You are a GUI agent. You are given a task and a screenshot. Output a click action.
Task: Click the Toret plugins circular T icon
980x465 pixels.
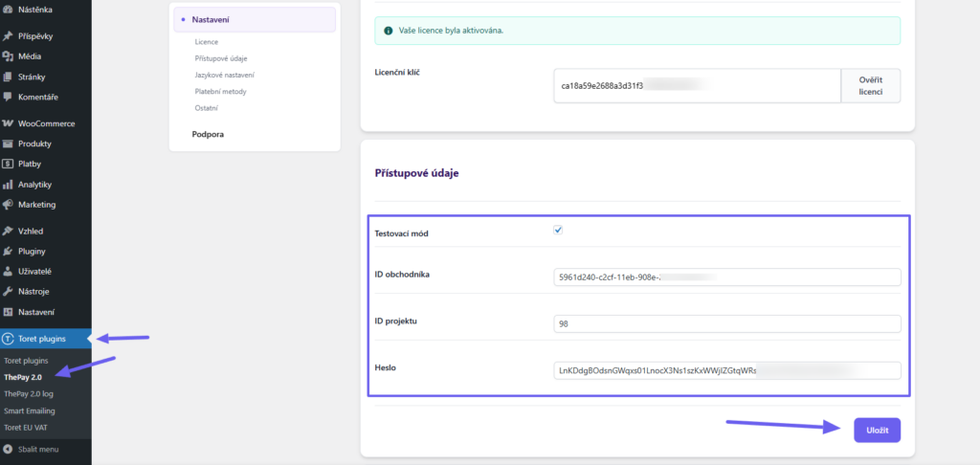click(8, 339)
